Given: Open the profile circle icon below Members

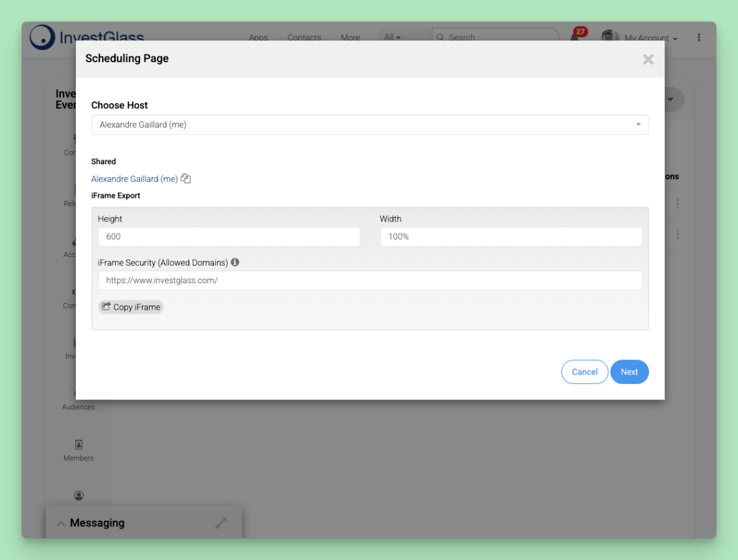Looking at the screenshot, I should click(x=78, y=496).
